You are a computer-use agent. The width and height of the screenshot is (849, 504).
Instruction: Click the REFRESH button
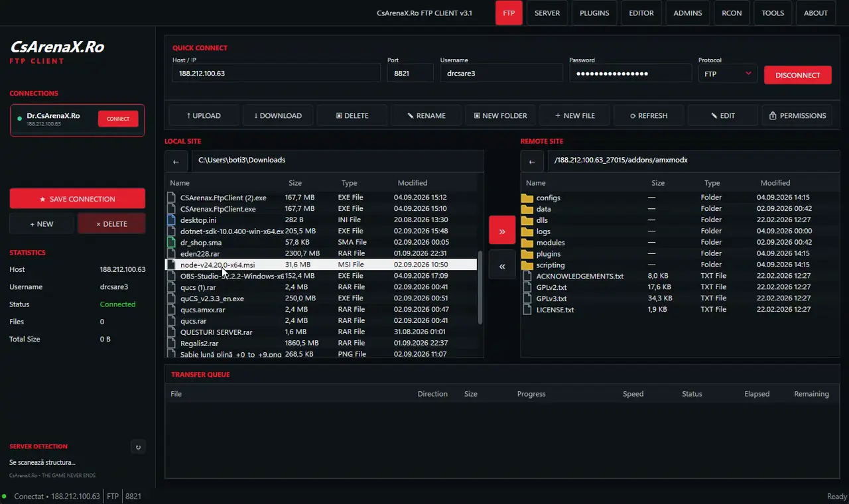coord(649,115)
